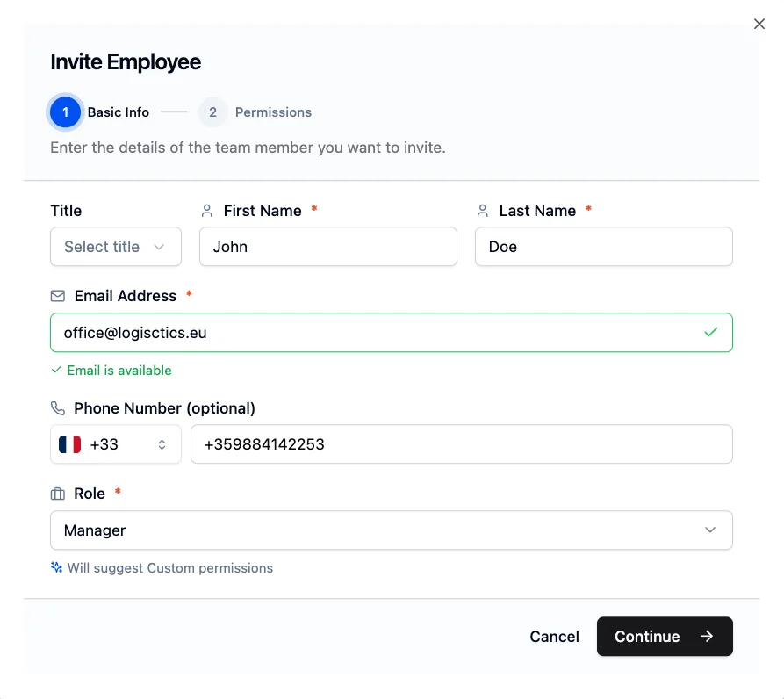Viewport: 784px width, 699px height.
Task: Click the chevron in the title dropdown
Action: (159, 247)
